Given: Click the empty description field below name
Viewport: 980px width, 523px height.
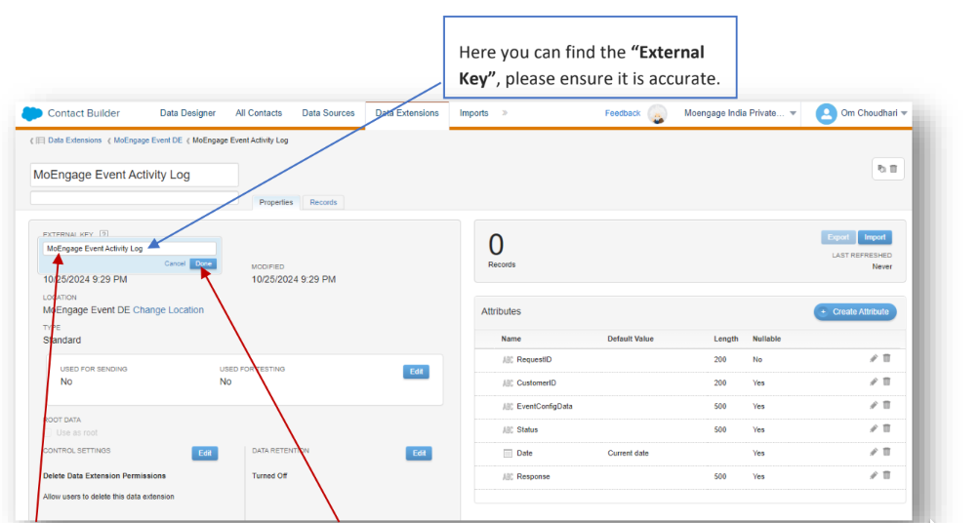Looking at the screenshot, I should point(135,198).
